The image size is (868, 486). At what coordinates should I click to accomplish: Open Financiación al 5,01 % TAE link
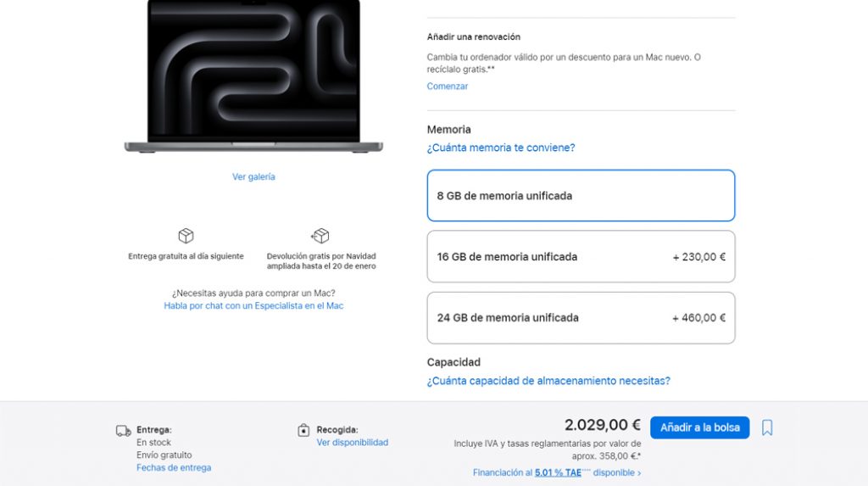[557, 472]
